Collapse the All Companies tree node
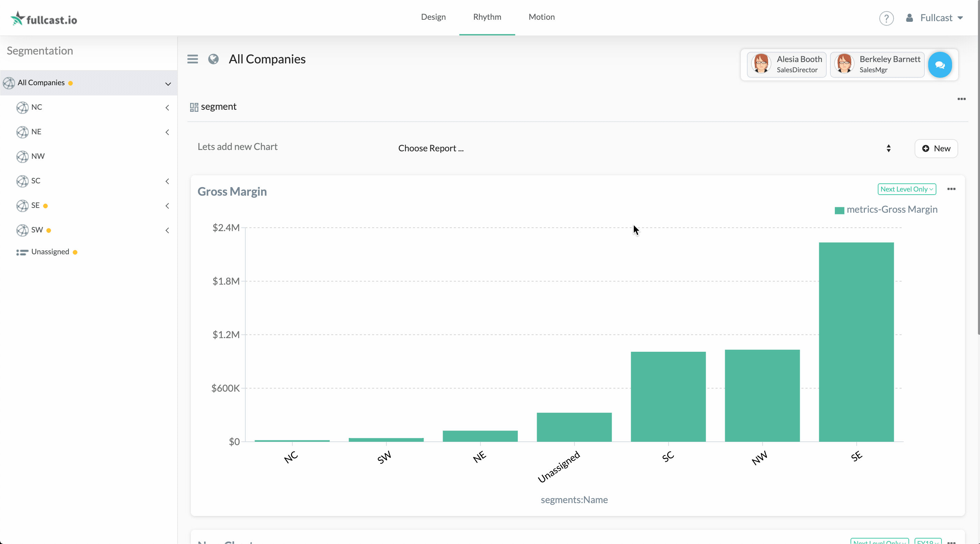The width and height of the screenshot is (980, 544). point(168,84)
